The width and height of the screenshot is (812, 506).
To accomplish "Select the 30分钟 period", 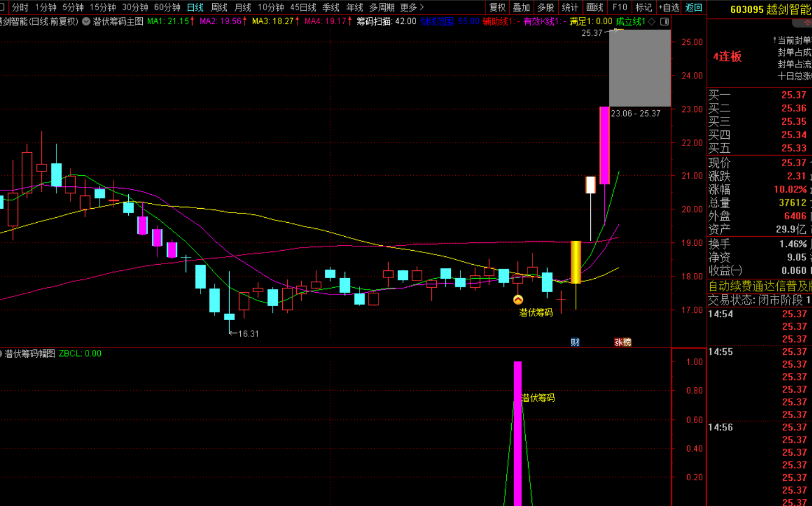I will [135, 7].
